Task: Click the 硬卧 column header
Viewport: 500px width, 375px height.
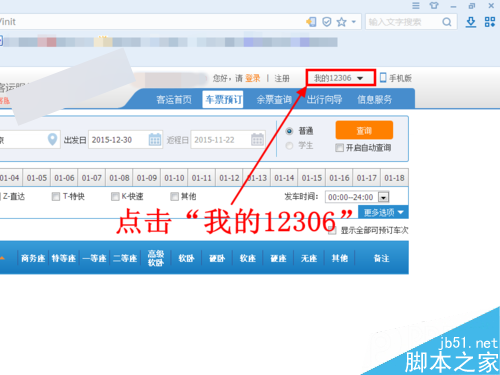Action: click(217, 258)
